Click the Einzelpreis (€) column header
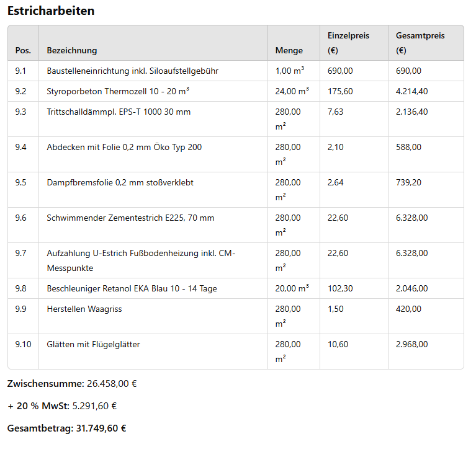The height and width of the screenshot is (452, 476). click(348, 43)
